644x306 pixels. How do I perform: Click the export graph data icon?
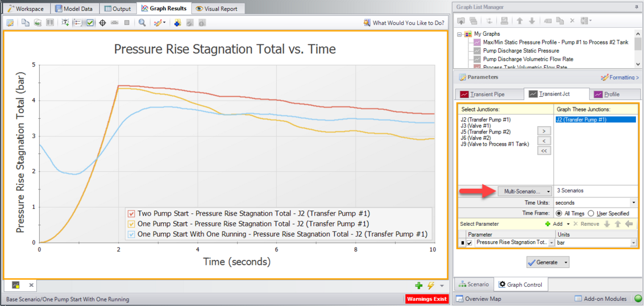[x=38, y=23]
